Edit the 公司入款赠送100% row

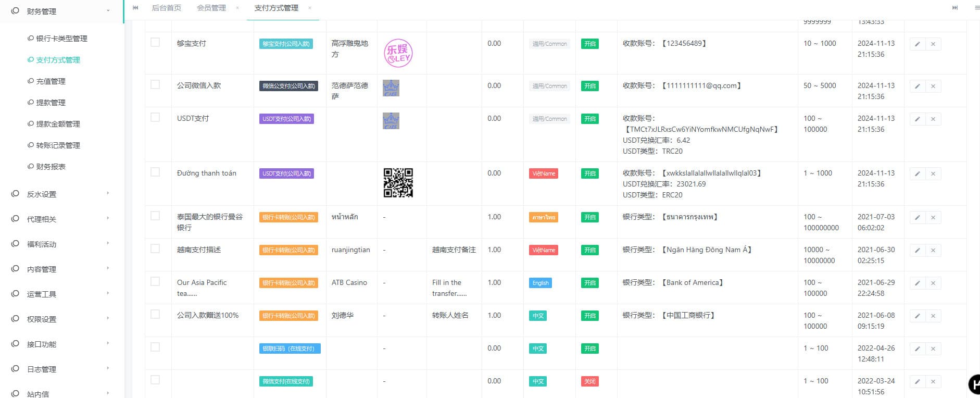pyautogui.click(x=917, y=316)
